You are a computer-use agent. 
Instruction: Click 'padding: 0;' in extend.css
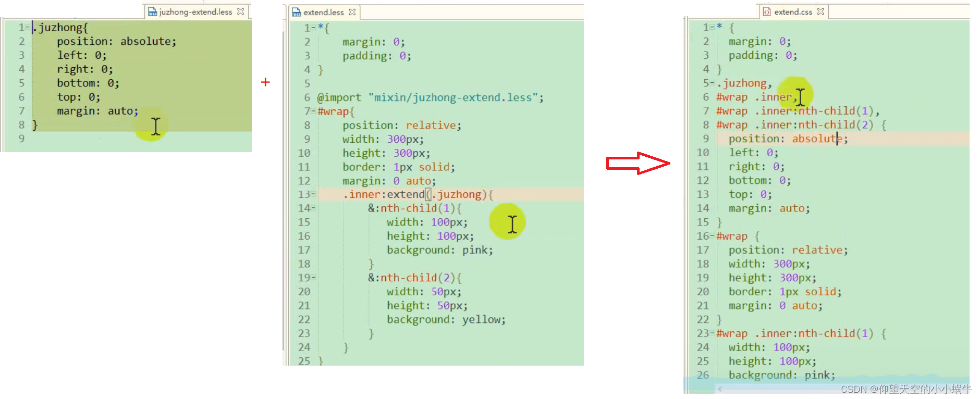[763, 55]
